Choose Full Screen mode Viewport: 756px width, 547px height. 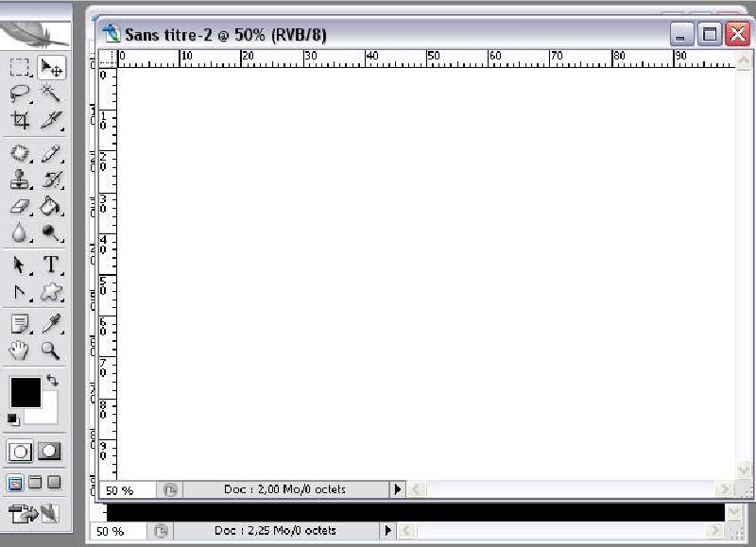(x=55, y=483)
